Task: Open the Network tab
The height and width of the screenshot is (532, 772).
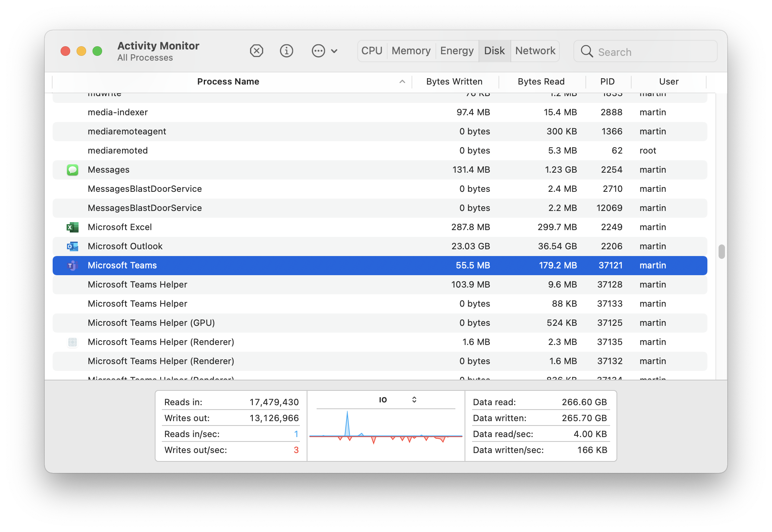Action: [535, 51]
